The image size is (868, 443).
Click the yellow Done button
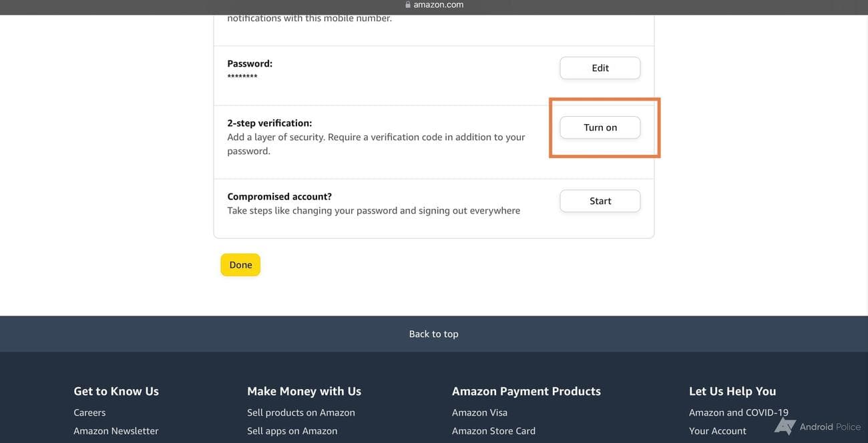[240, 265]
